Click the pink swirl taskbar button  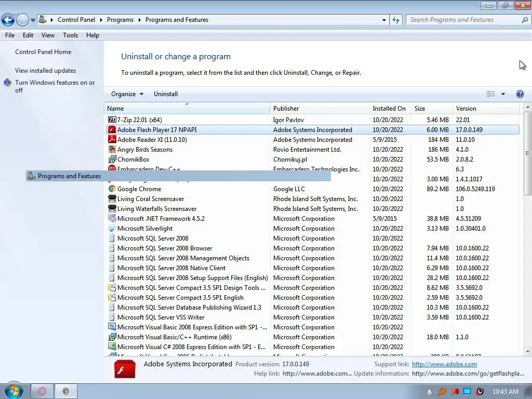pyautogui.click(x=42, y=392)
